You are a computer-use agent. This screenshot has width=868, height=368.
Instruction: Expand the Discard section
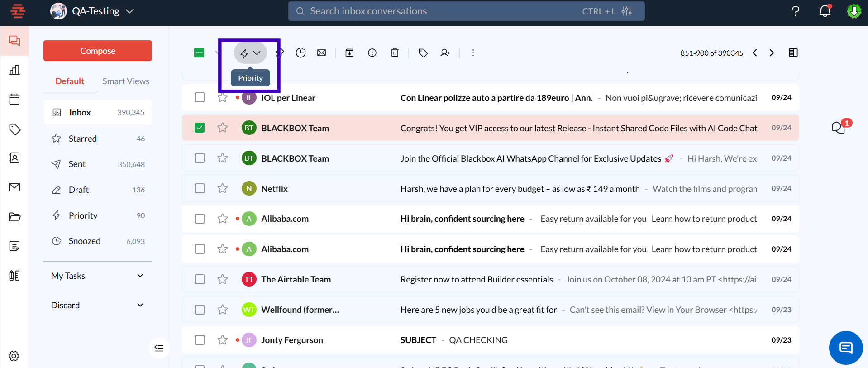pyautogui.click(x=140, y=305)
